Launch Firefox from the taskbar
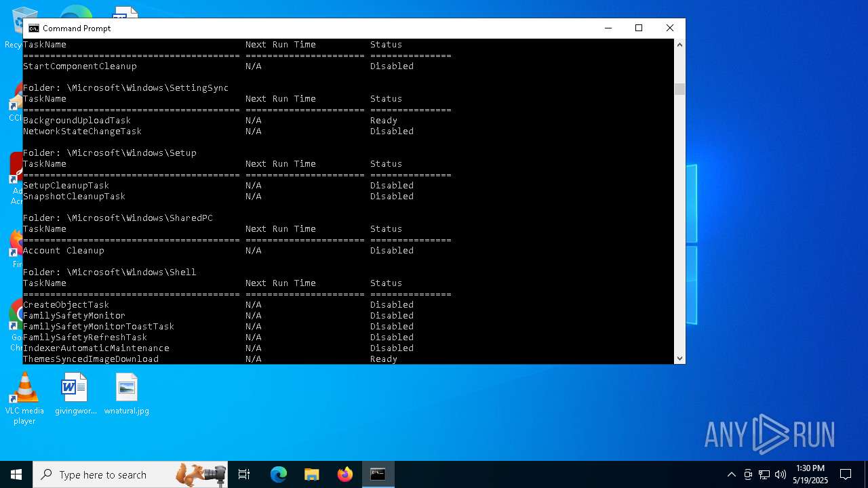The height and width of the screenshot is (488, 868). click(344, 474)
